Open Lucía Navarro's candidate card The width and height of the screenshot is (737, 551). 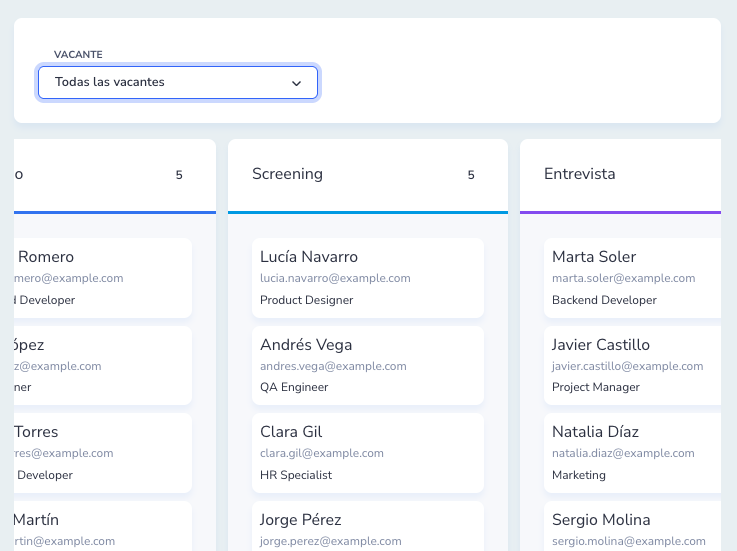pos(367,277)
